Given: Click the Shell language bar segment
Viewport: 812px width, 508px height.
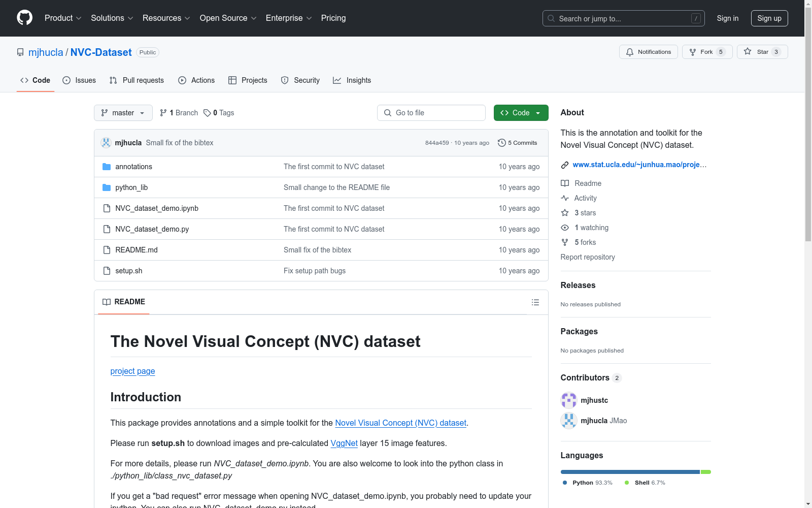Looking at the screenshot, I should pyautogui.click(x=706, y=472).
